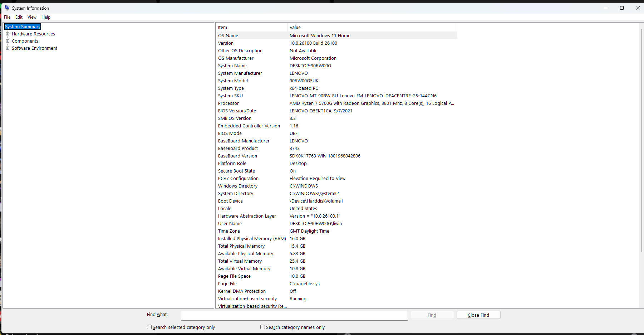Select the Kernel DMA Protection row
The height and width of the screenshot is (335, 644).
coord(337,291)
